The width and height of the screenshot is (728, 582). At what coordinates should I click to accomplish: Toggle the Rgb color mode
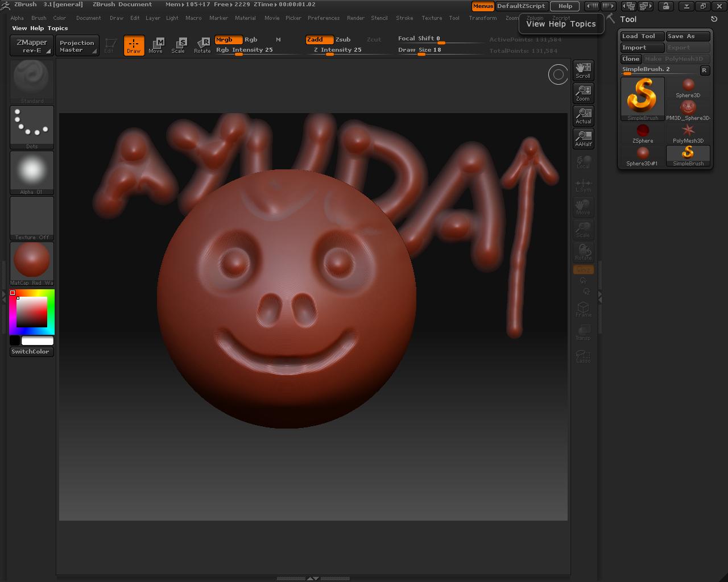[x=251, y=40]
